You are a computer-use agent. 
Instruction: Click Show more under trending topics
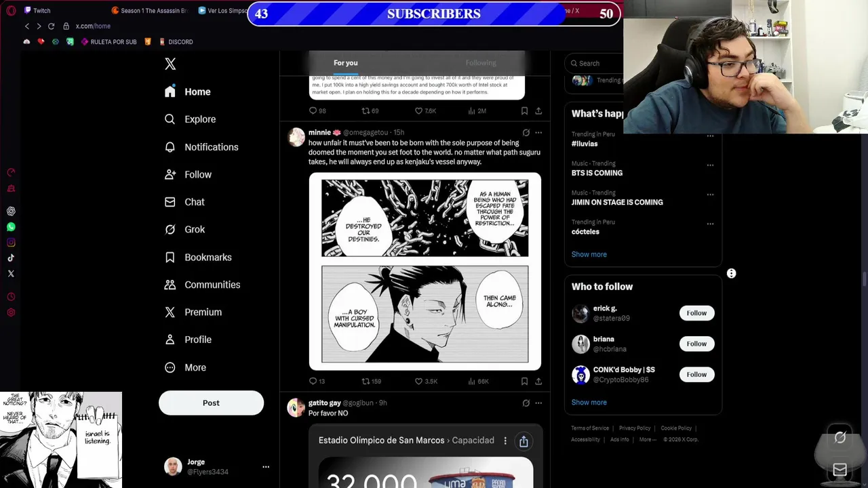(x=589, y=254)
